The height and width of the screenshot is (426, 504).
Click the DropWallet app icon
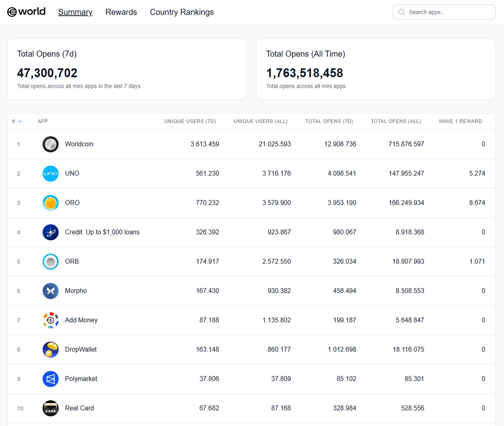tap(50, 350)
